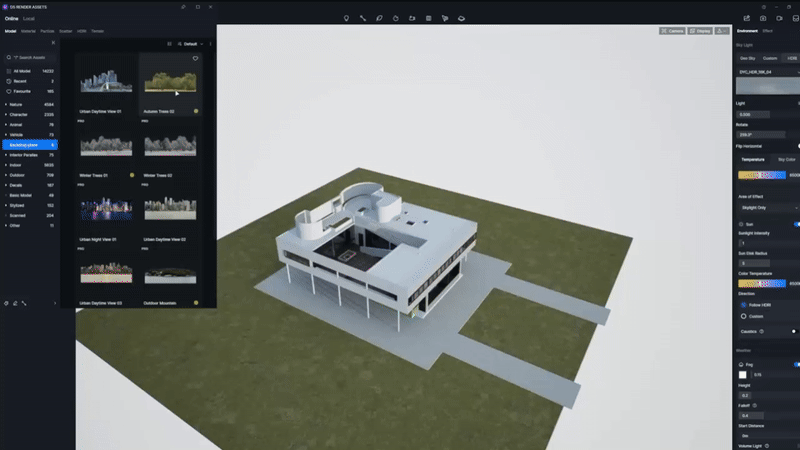Click the Search Assets input field
800x450 pixels.
pos(30,58)
